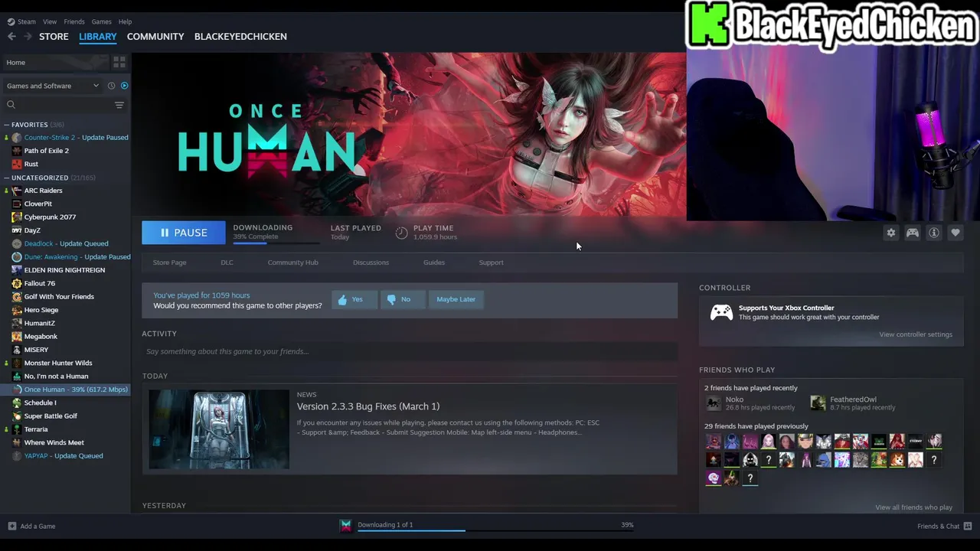
Task: Open the Guides tab
Action: click(x=434, y=262)
